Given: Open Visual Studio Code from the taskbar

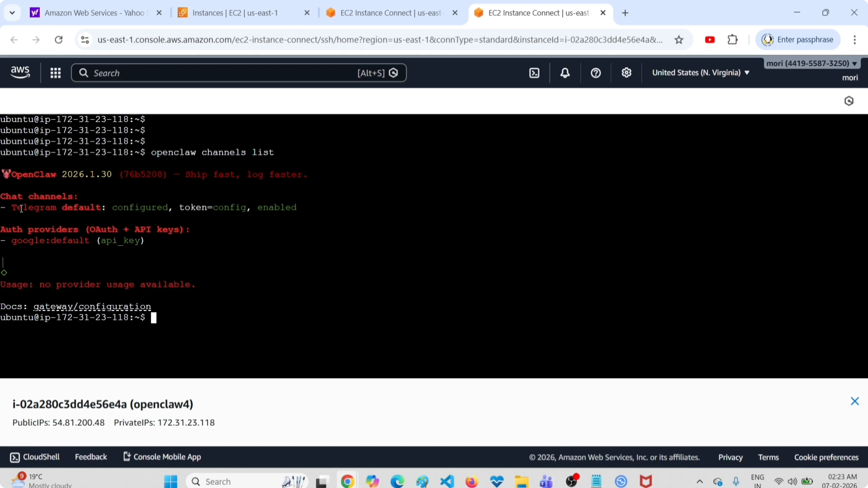Looking at the screenshot, I should point(447,482).
